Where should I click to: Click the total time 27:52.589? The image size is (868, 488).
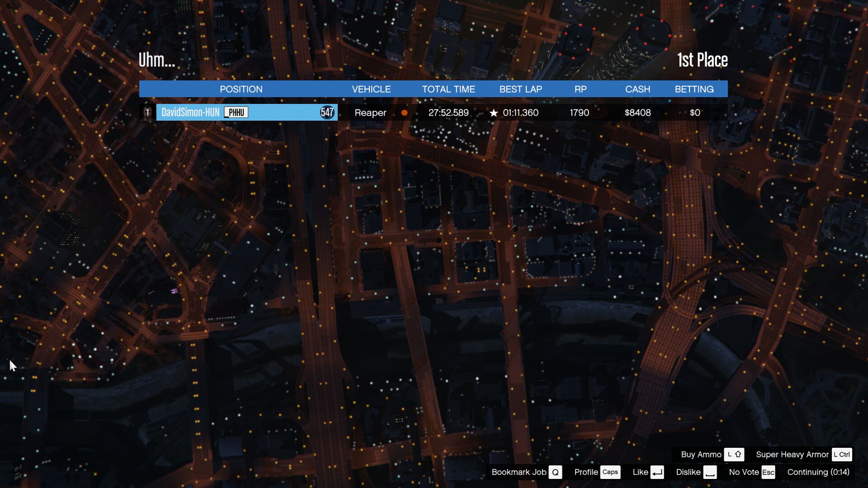point(448,113)
